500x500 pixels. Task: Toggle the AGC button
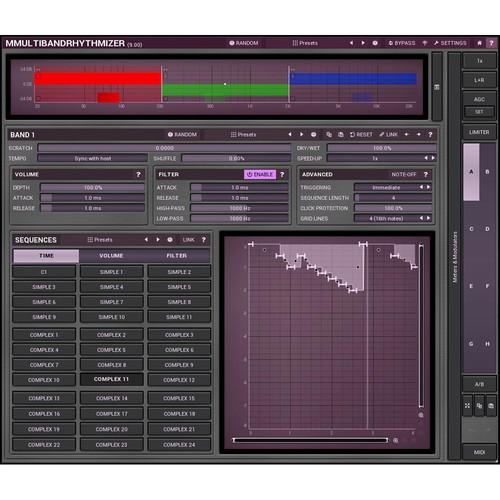tap(479, 99)
